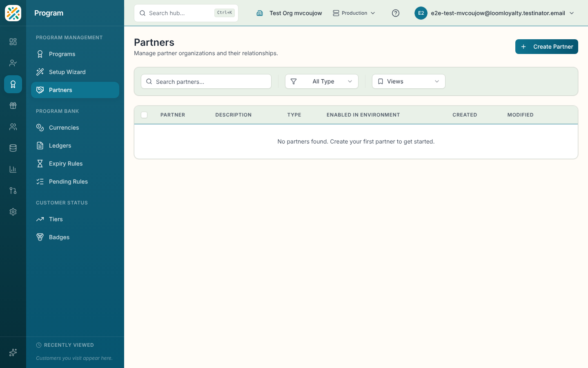Click the PARTNER column header

[x=173, y=115]
